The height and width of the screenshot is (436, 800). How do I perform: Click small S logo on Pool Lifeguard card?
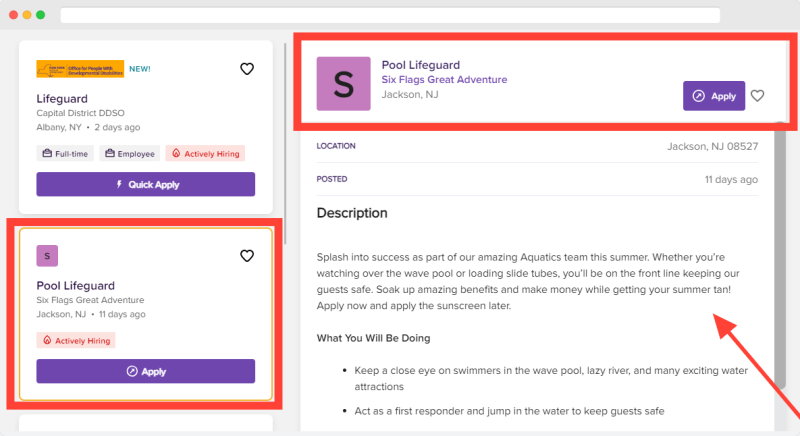point(47,256)
